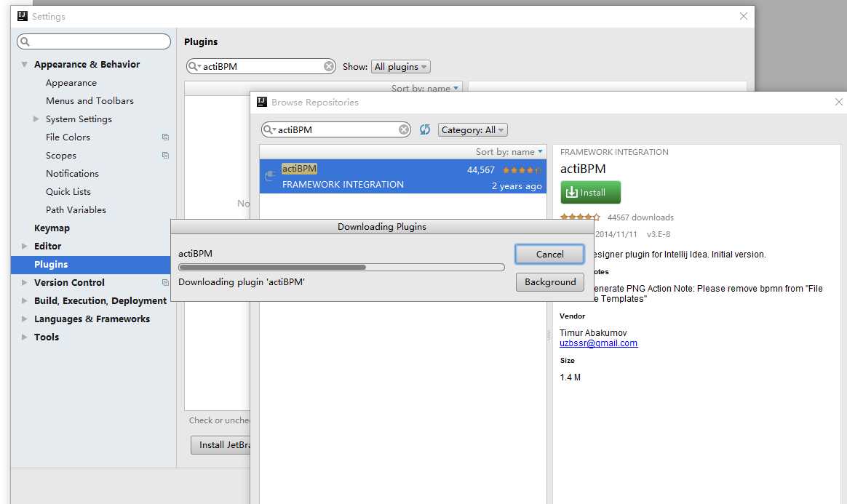The height and width of the screenshot is (504, 847).
Task: Click the Timur Abakumov vendor name
Action: coord(593,332)
